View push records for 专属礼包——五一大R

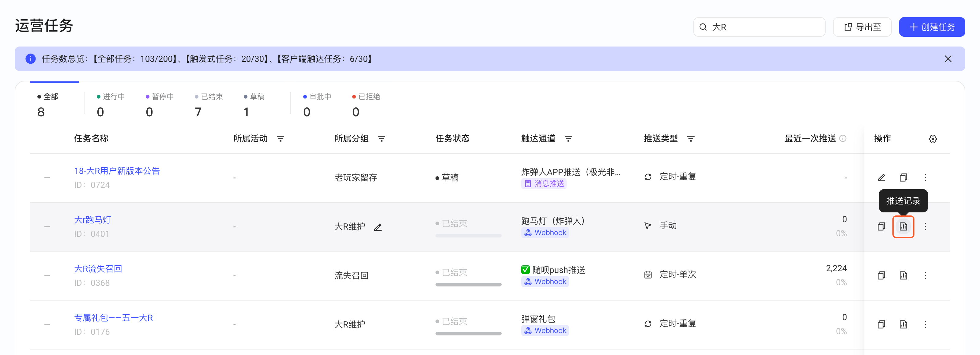pos(903,324)
